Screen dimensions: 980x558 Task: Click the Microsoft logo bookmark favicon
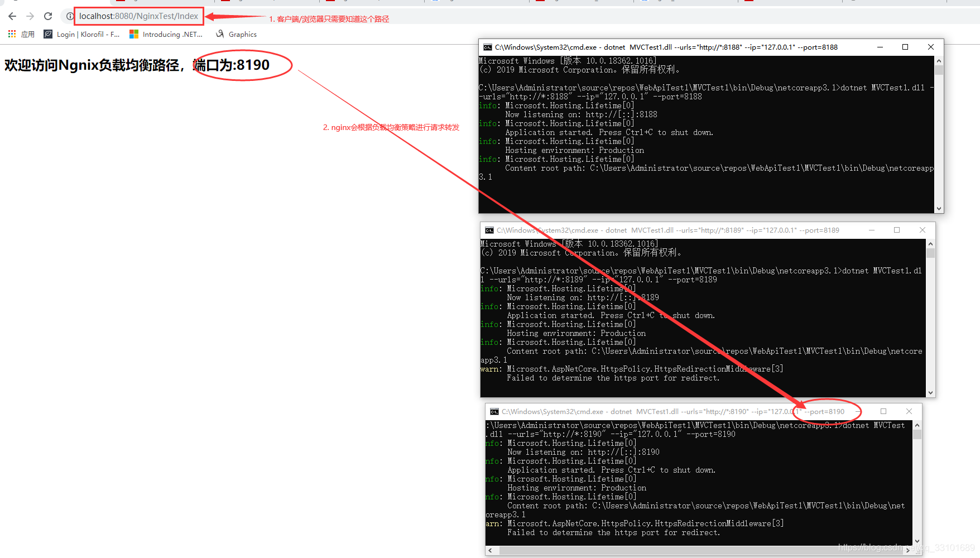[x=134, y=34]
